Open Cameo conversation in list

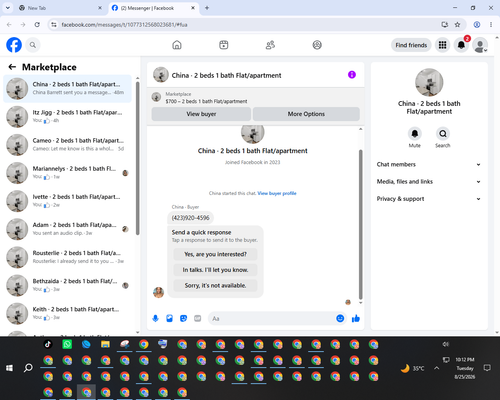pyautogui.click(x=67, y=145)
